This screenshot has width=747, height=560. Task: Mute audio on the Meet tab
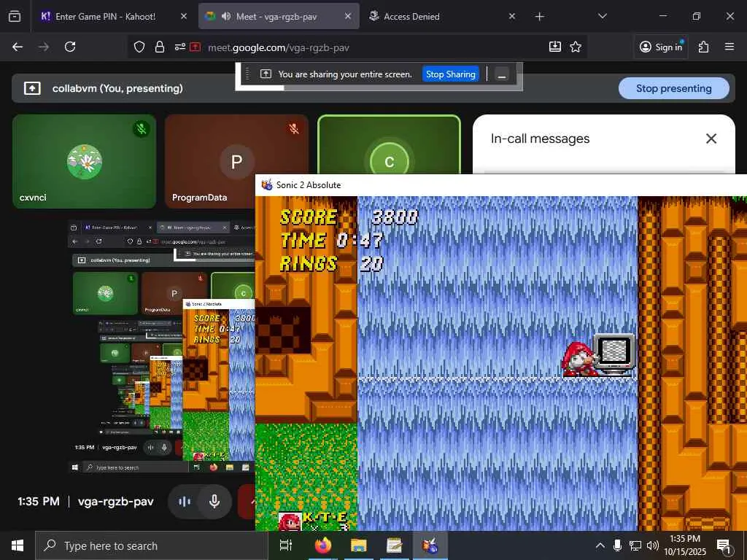(226, 17)
